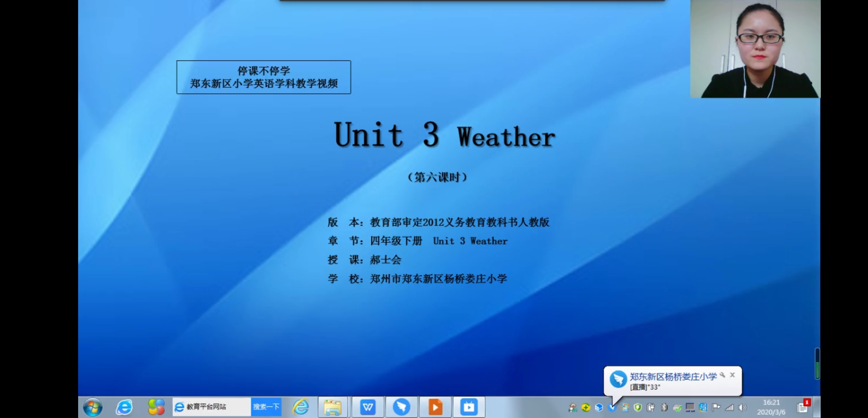Click the 章节 四年级下册 line
The image size is (868, 418).
tap(418, 241)
